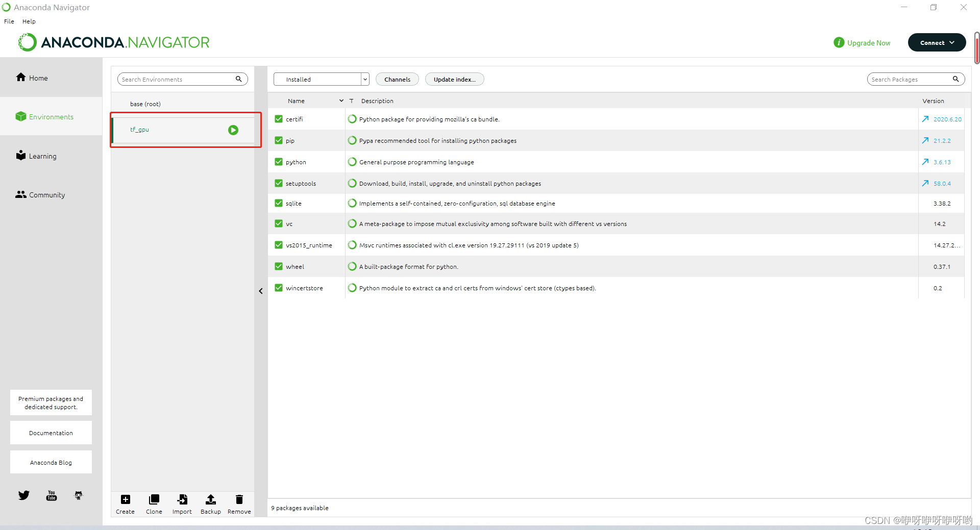Run the tf_gpu environment play button
The image size is (980, 530).
pos(233,130)
